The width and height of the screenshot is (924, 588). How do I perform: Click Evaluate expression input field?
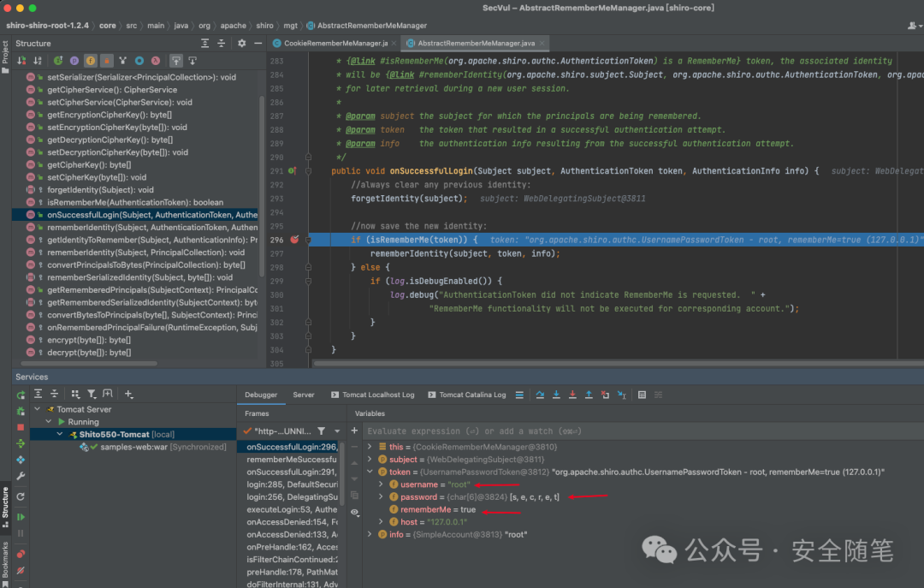click(643, 431)
